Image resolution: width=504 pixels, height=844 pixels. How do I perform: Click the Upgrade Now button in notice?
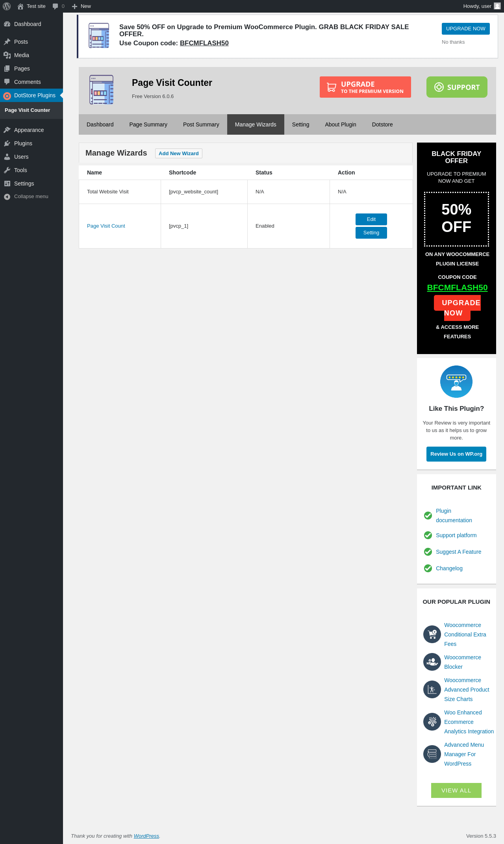[466, 29]
